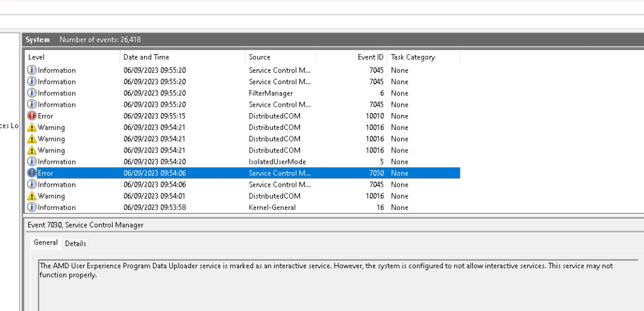Select the FilterManager source cell
Screen dimensions: 644x311
click(x=270, y=93)
